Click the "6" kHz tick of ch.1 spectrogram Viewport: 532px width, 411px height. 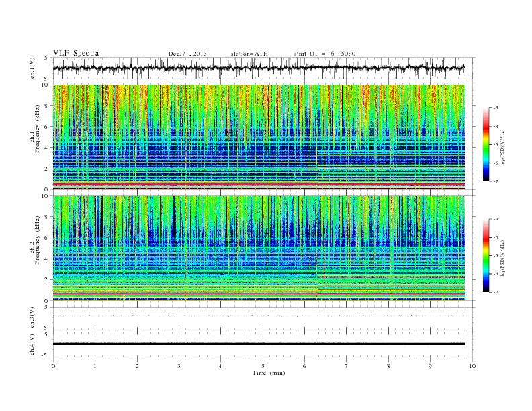[47, 127]
